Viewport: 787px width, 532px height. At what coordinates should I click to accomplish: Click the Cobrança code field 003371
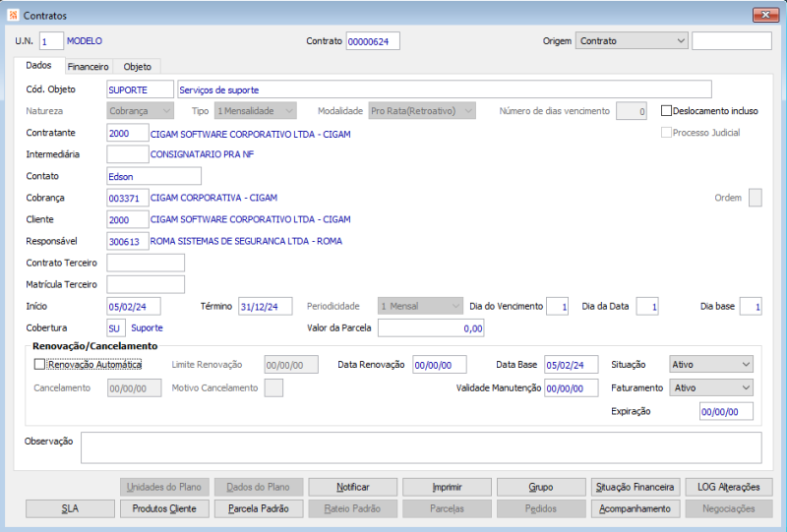pyautogui.click(x=128, y=198)
